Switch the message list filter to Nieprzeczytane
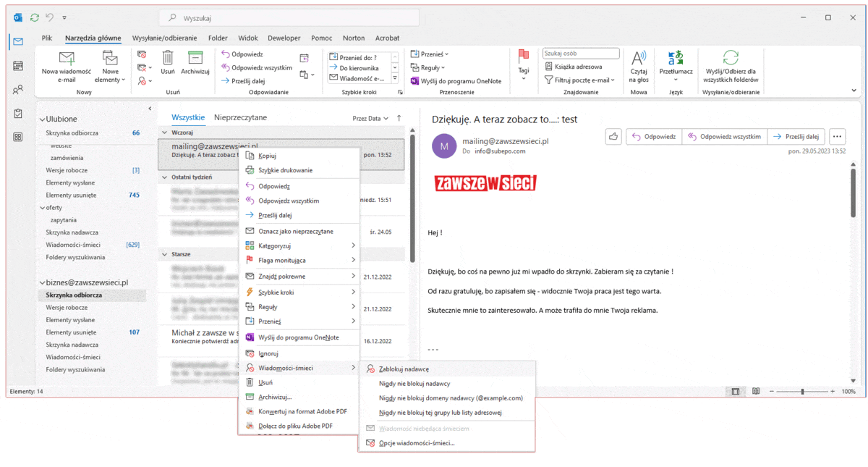This screenshot has width=868, height=467. (x=240, y=117)
